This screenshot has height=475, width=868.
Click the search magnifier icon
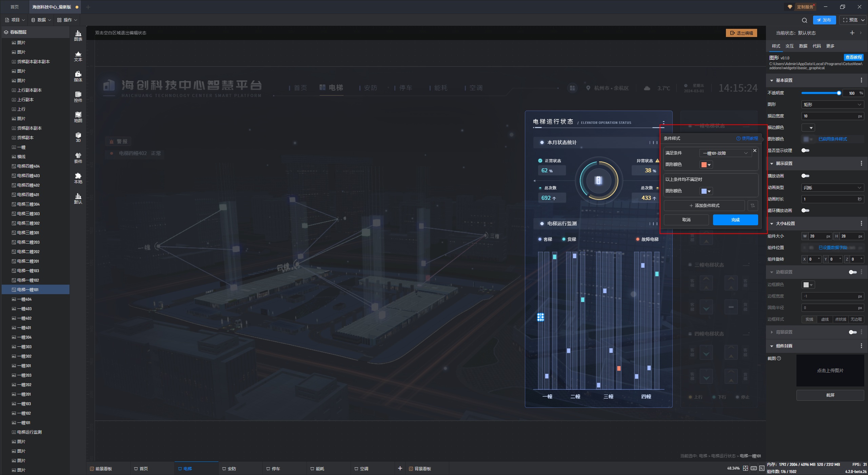coord(804,20)
